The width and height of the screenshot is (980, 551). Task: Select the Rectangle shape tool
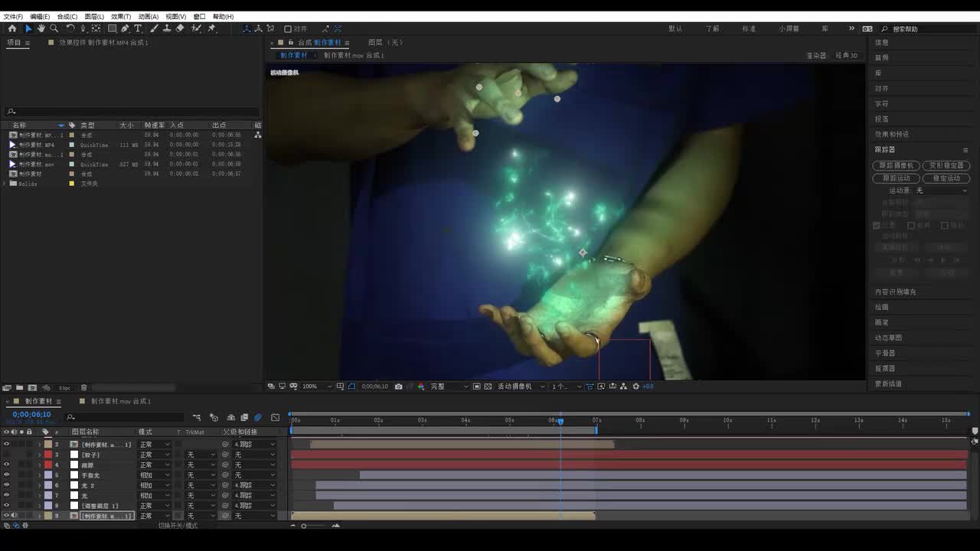click(112, 28)
